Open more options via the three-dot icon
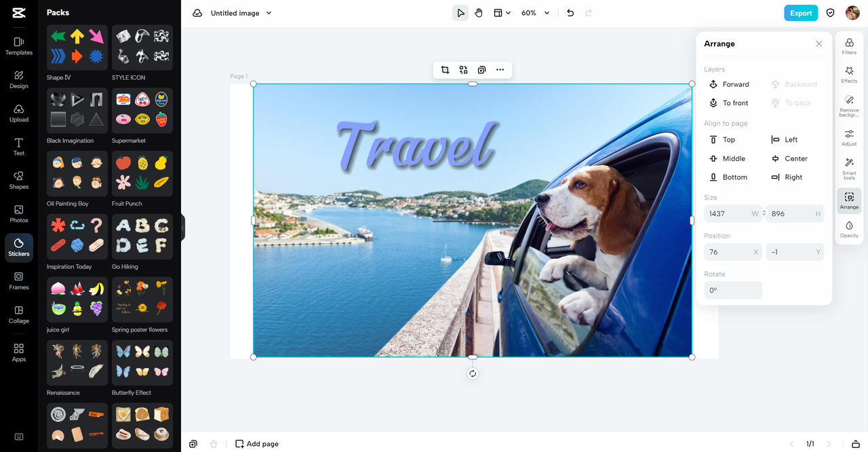The image size is (868, 452). click(x=500, y=69)
